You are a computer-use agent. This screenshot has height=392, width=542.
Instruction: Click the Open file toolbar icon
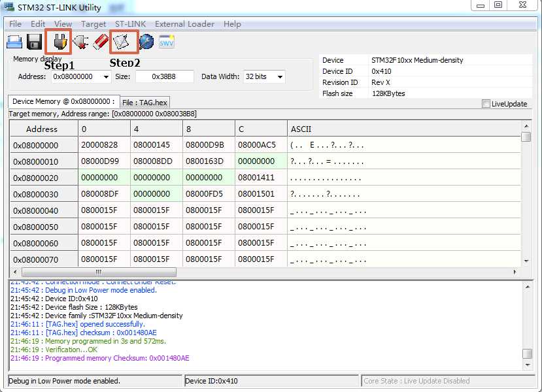14,42
